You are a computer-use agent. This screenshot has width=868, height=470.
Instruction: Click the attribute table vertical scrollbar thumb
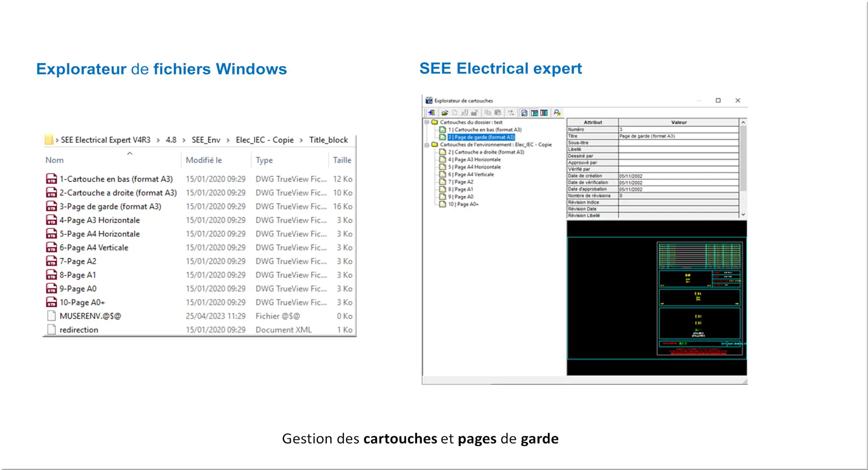click(x=743, y=159)
